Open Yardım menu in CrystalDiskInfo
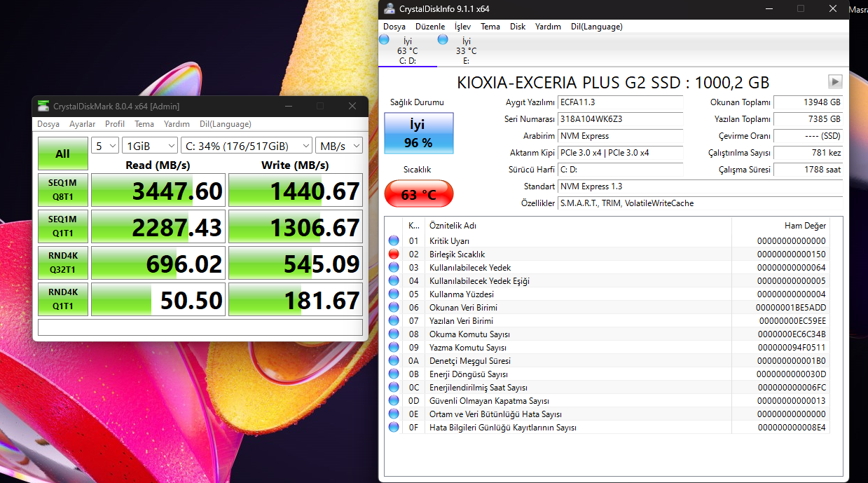The image size is (868, 483). (x=548, y=27)
